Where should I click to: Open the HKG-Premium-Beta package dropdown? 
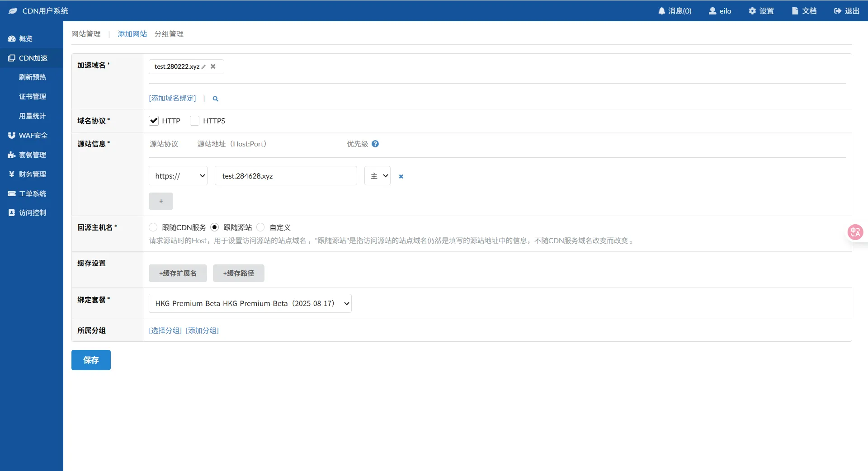(x=250, y=303)
